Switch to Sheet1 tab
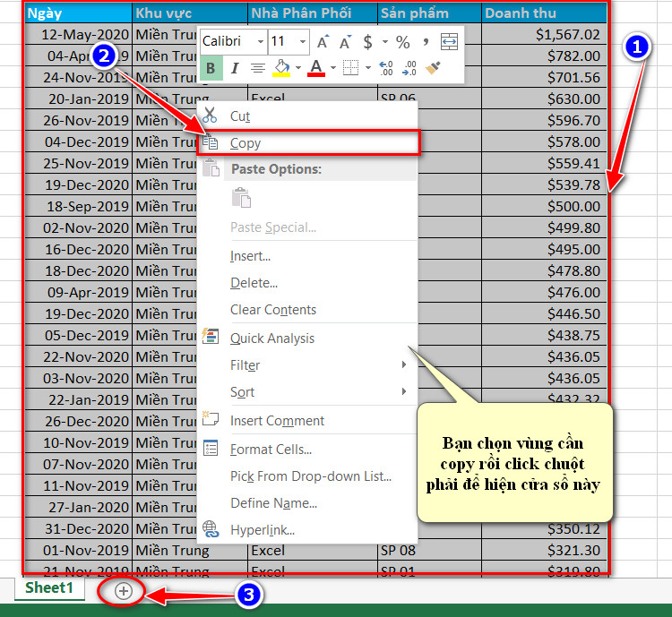The image size is (672, 617). click(49, 587)
